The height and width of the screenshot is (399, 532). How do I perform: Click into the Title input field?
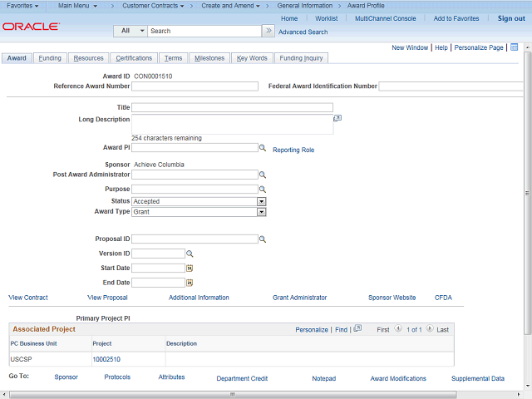(x=232, y=107)
